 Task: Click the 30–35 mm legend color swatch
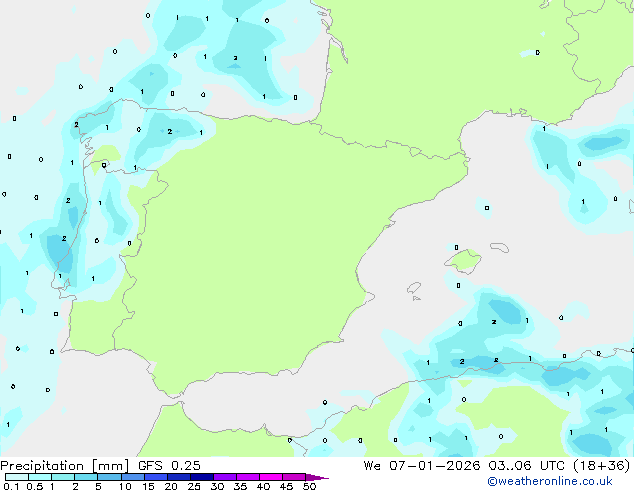point(225,477)
